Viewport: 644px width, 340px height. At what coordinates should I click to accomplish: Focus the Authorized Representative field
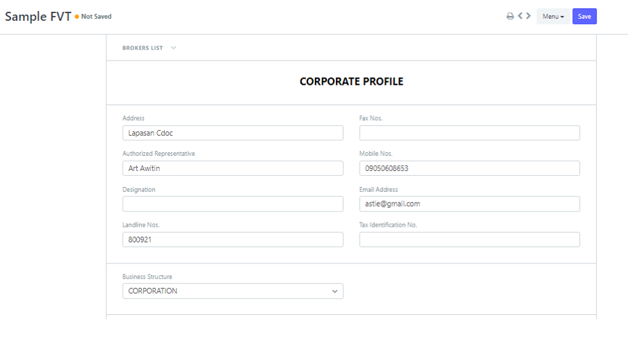click(x=232, y=168)
